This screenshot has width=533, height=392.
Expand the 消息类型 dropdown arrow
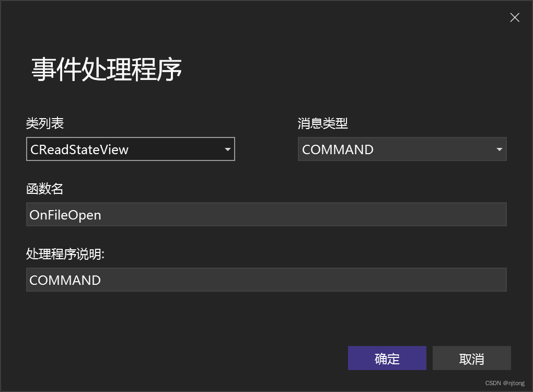499,149
